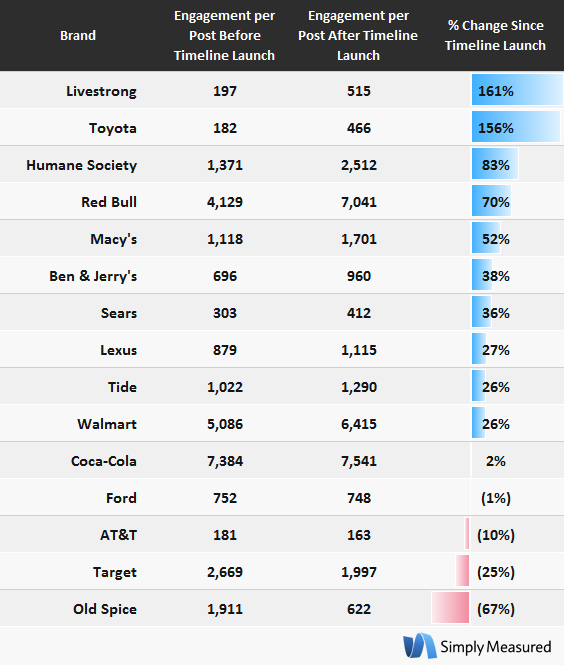Click Red Bull's 7,041 after-launch value
Viewport: 564px width, 665px height.
pos(359,202)
